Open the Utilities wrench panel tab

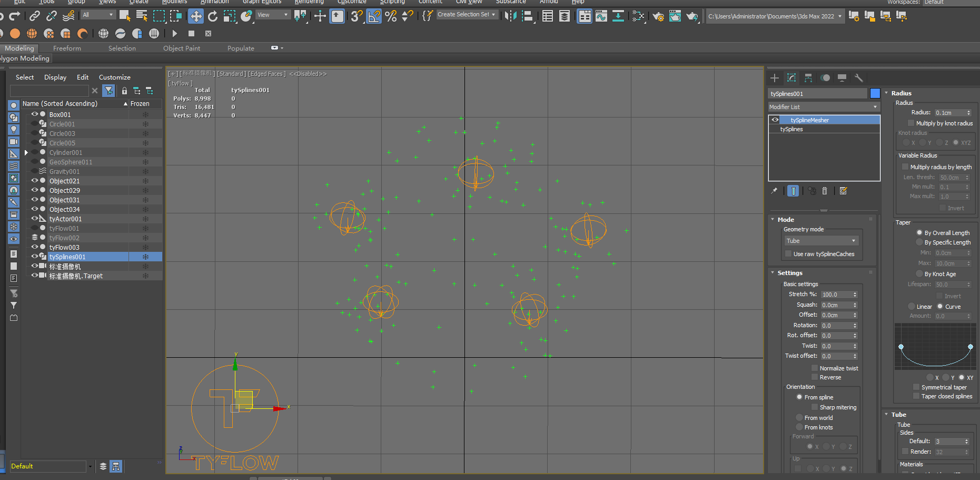click(859, 78)
